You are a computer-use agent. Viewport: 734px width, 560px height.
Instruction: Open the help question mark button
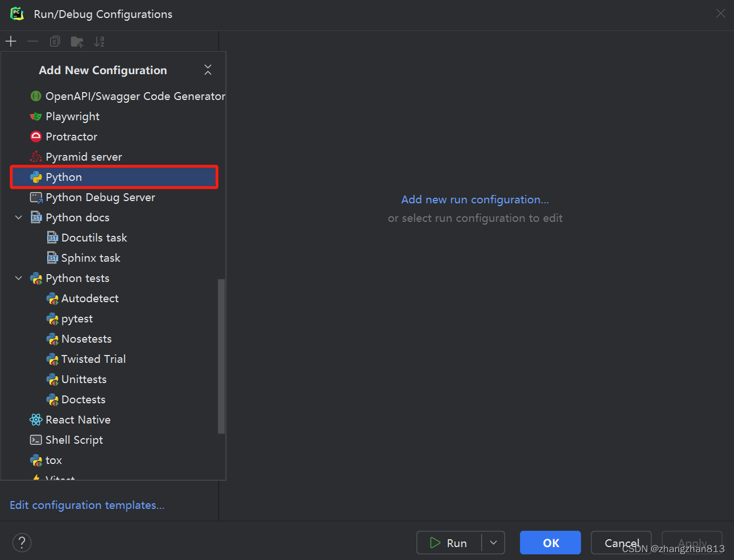click(x=22, y=543)
